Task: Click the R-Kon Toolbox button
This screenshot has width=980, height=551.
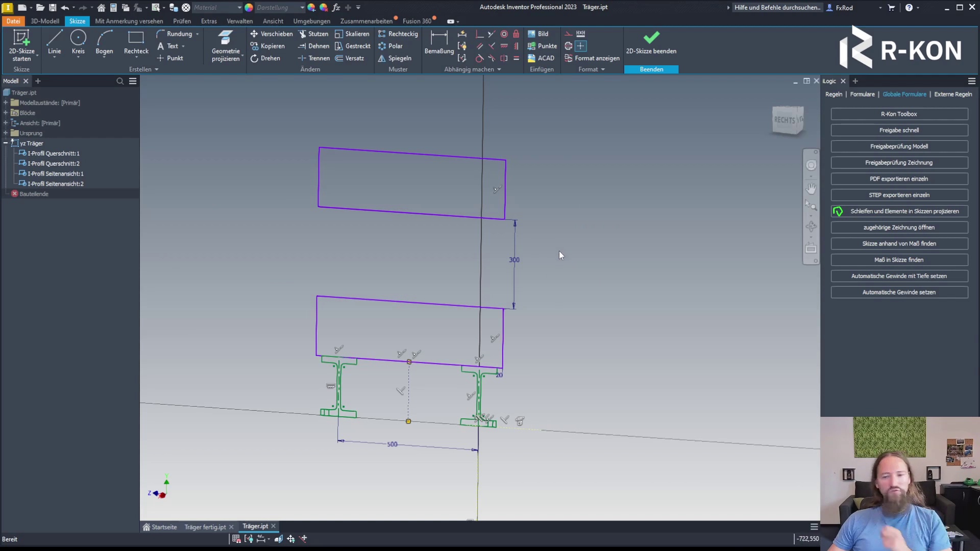Action: [x=899, y=114]
